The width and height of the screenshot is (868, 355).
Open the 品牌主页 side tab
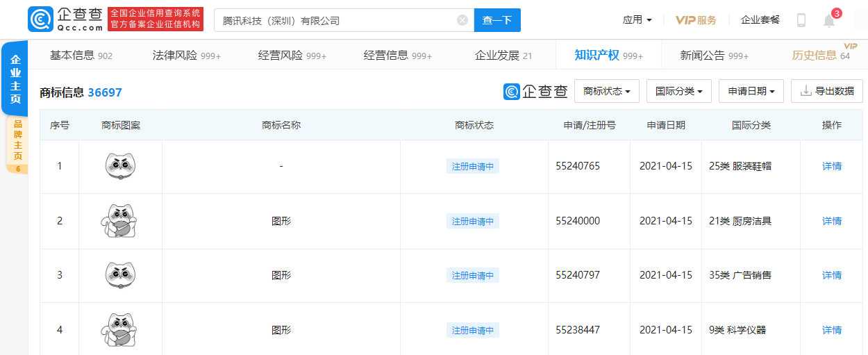coord(17,144)
